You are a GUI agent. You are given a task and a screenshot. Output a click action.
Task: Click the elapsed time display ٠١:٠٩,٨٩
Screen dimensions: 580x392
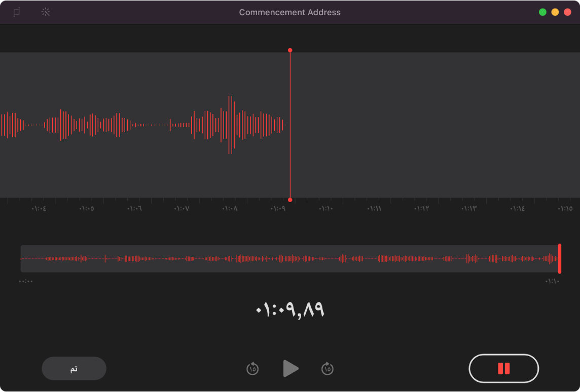click(x=290, y=309)
